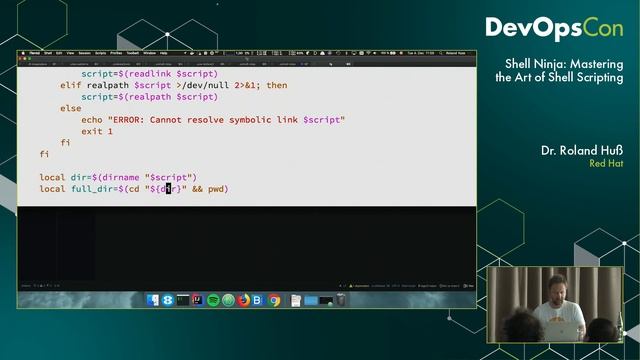Click the 'echo' command word
This screenshot has height=360, width=640.
pyautogui.click(x=91, y=120)
